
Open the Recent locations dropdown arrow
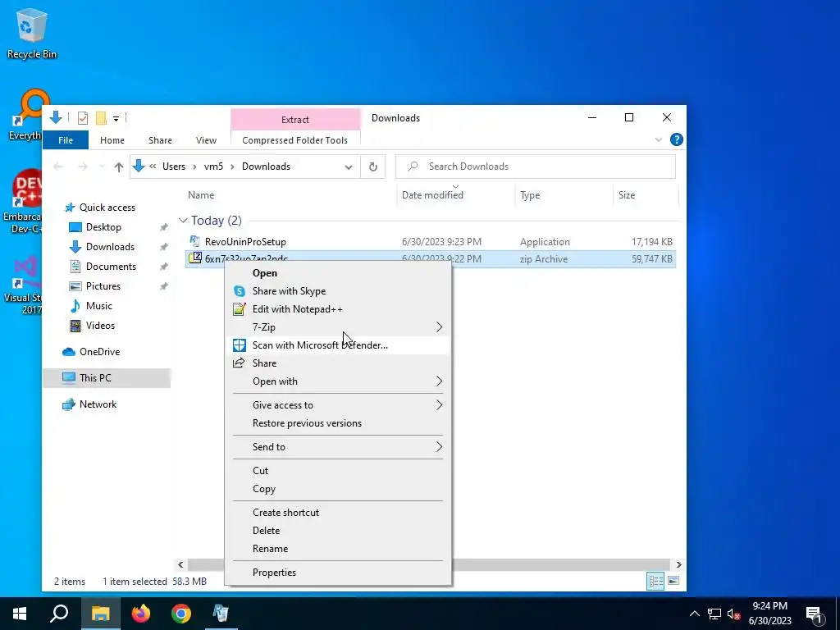(x=101, y=167)
